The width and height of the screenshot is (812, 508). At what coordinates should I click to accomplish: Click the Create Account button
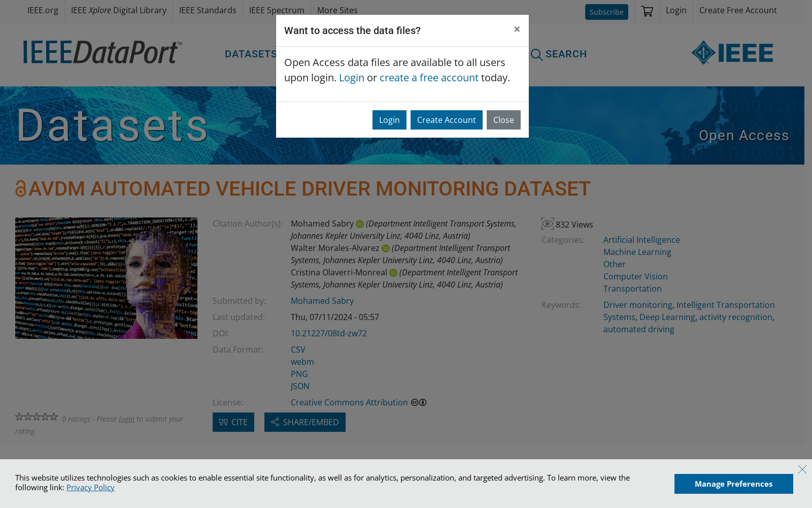point(446,120)
